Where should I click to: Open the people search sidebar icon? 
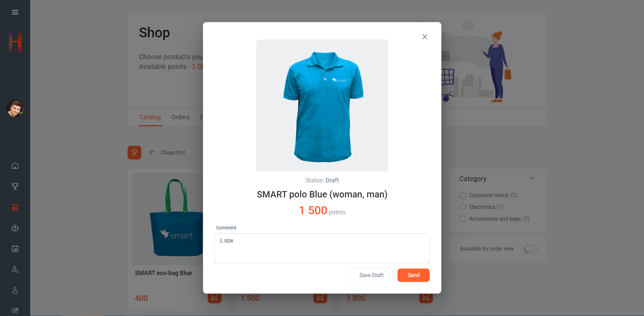tap(15, 269)
